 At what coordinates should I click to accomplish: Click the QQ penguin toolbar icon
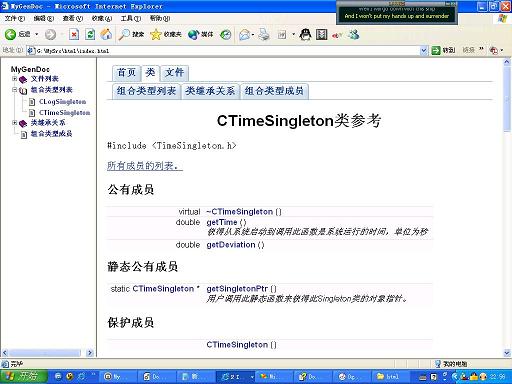coord(305,34)
